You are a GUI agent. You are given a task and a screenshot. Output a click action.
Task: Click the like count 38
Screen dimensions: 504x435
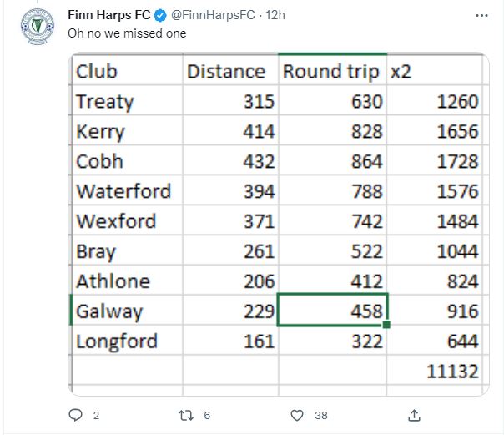320,416
